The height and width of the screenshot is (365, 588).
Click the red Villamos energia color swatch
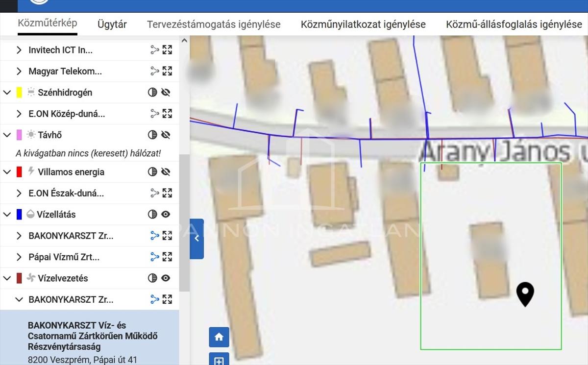pyautogui.click(x=19, y=172)
